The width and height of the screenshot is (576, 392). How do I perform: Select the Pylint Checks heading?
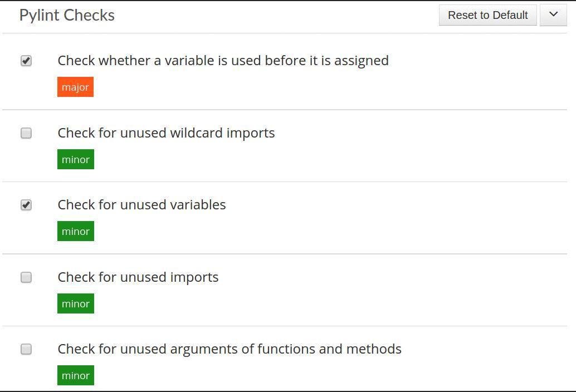tap(67, 15)
